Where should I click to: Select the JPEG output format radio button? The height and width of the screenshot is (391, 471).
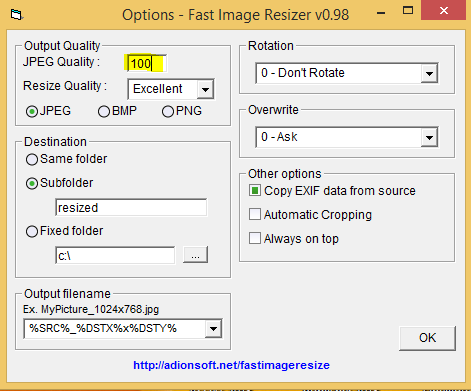(x=32, y=111)
